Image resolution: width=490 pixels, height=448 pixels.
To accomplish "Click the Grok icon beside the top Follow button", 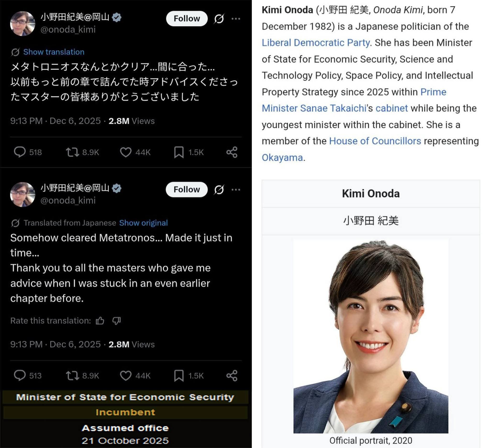I will pyautogui.click(x=219, y=18).
